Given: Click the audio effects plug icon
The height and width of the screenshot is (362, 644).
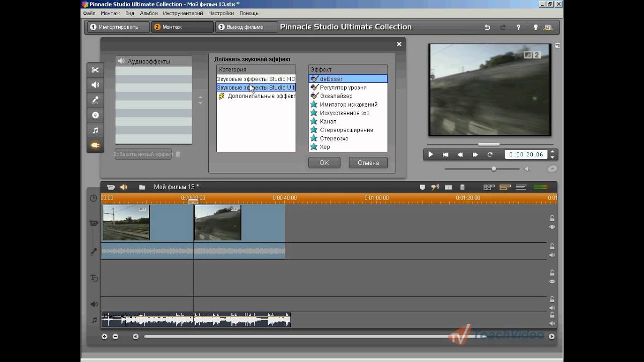Looking at the screenshot, I should click(95, 145).
